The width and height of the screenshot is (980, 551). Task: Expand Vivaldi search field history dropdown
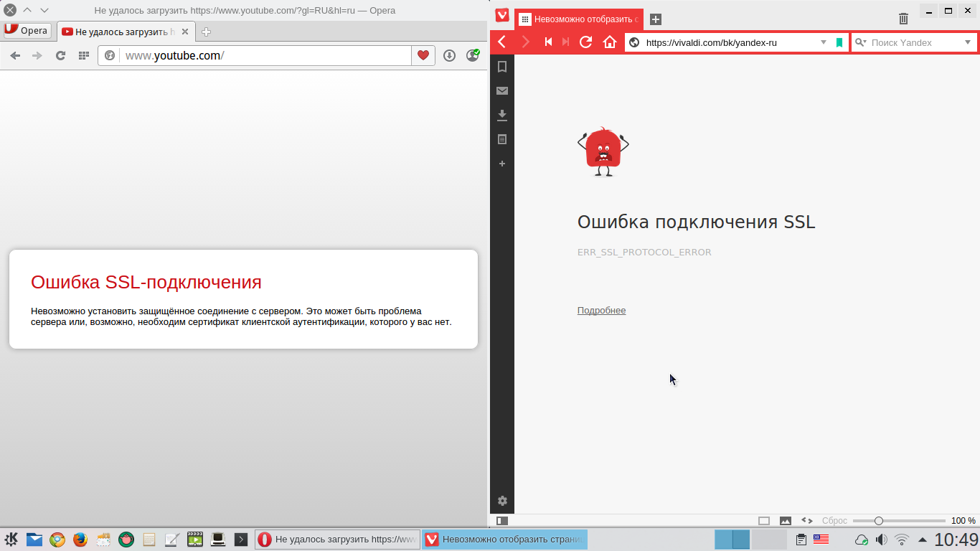(x=968, y=42)
